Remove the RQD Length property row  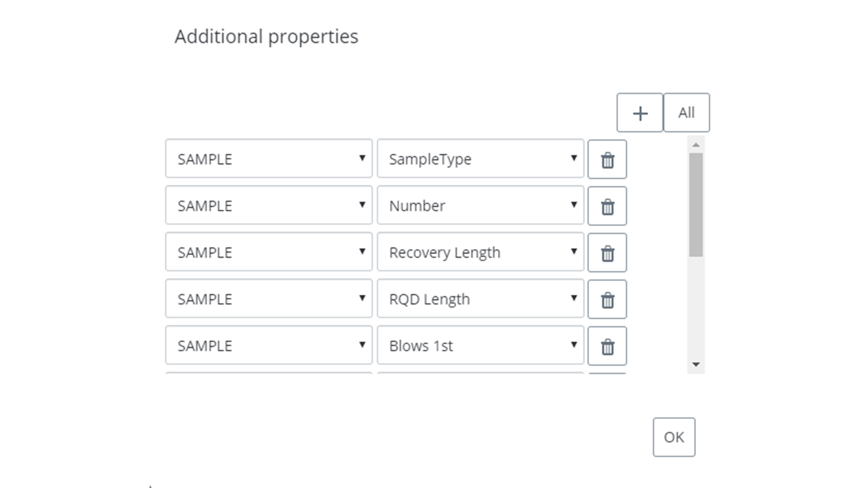point(607,299)
